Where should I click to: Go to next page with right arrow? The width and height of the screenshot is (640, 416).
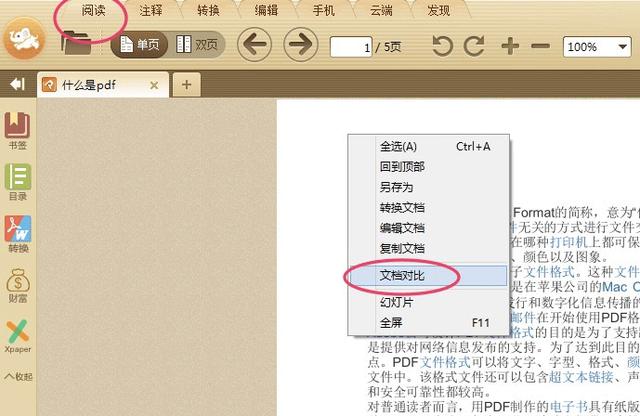click(x=301, y=44)
